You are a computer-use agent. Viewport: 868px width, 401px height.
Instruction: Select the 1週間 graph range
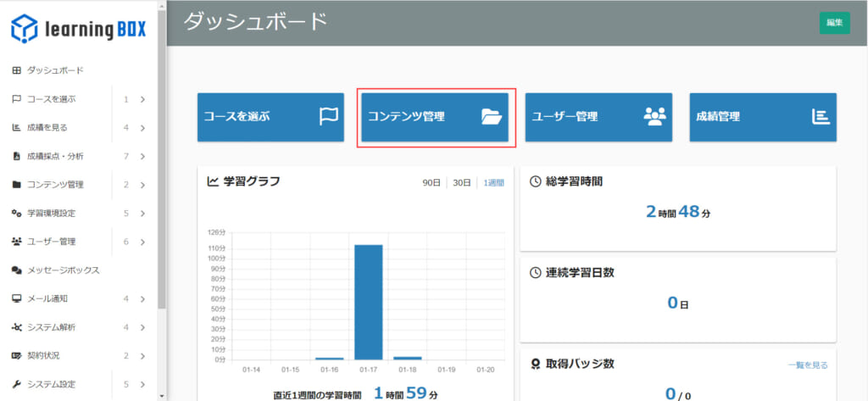[493, 182]
